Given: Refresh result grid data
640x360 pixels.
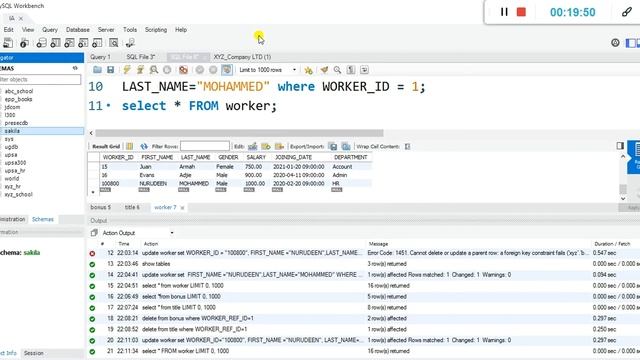Looking at the screenshot, I should click(x=144, y=146).
